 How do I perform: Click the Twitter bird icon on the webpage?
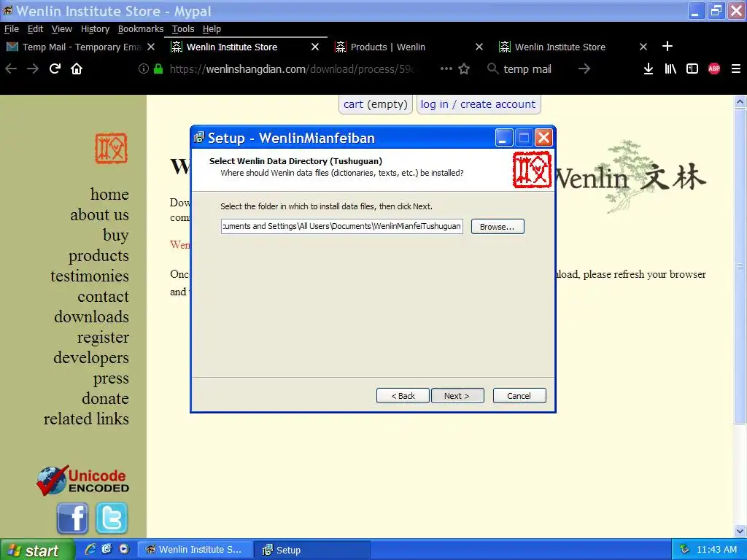pos(112,518)
